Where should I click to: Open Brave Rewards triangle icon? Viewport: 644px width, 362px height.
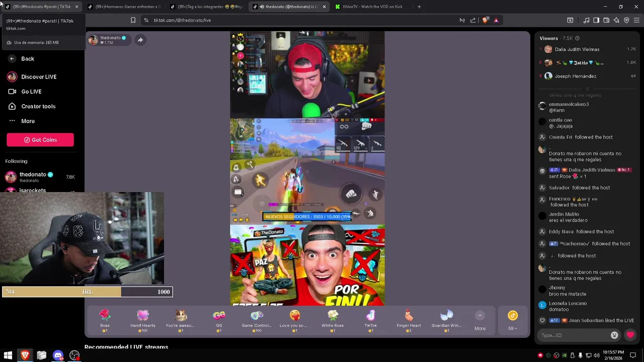tap(496, 20)
